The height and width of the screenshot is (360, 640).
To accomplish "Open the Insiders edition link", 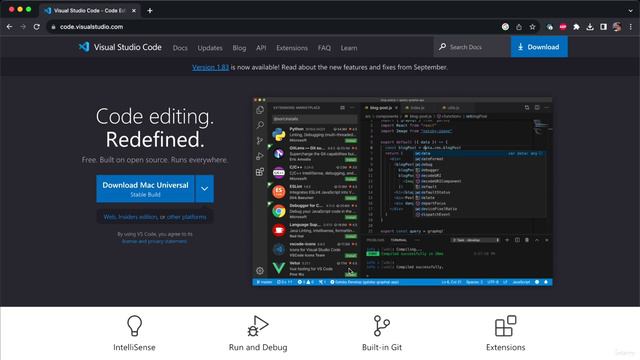I will click(138, 217).
